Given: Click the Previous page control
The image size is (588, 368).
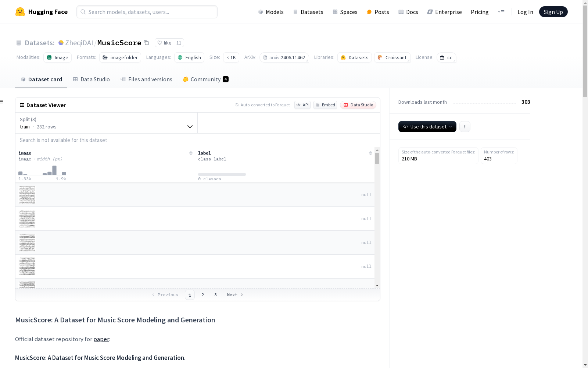Looking at the screenshot, I should point(165,295).
